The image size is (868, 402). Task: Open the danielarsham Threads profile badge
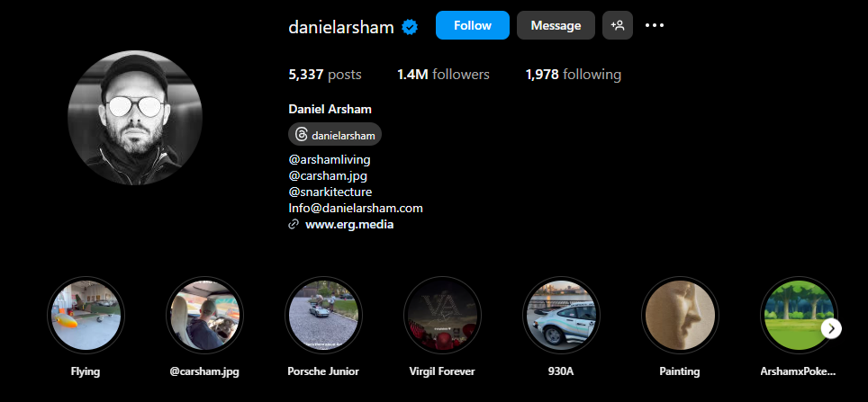point(335,134)
